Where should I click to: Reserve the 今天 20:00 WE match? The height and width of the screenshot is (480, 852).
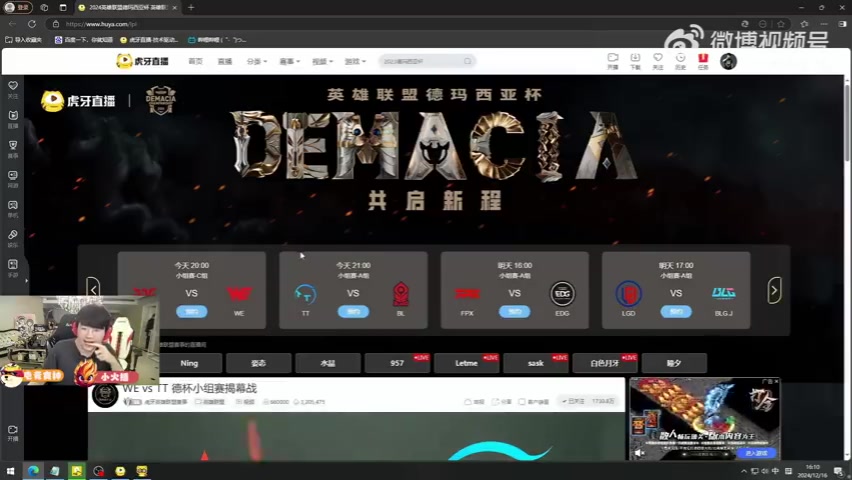click(191, 311)
